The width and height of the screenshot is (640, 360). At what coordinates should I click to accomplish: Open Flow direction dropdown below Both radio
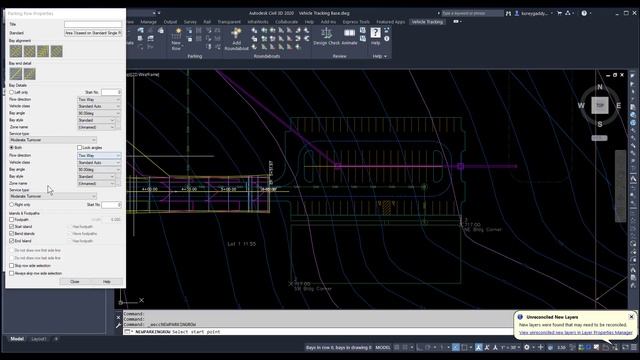[99, 156]
